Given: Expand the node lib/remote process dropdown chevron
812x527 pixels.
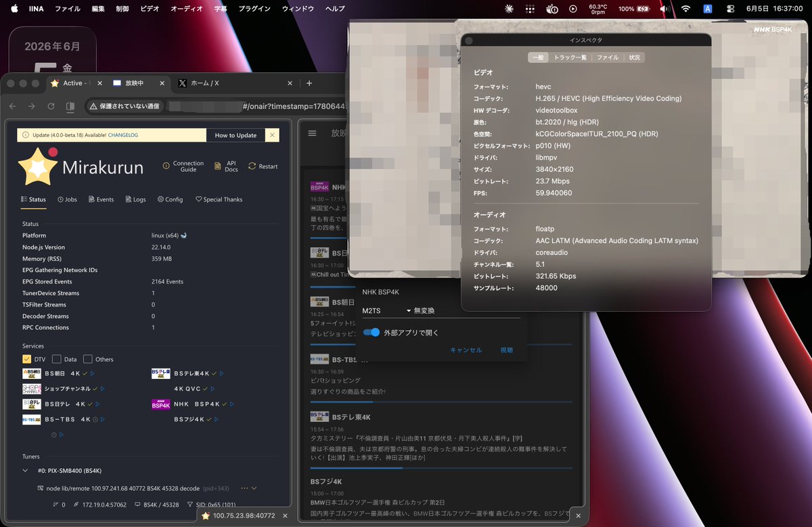Looking at the screenshot, I should click(254, 488).
